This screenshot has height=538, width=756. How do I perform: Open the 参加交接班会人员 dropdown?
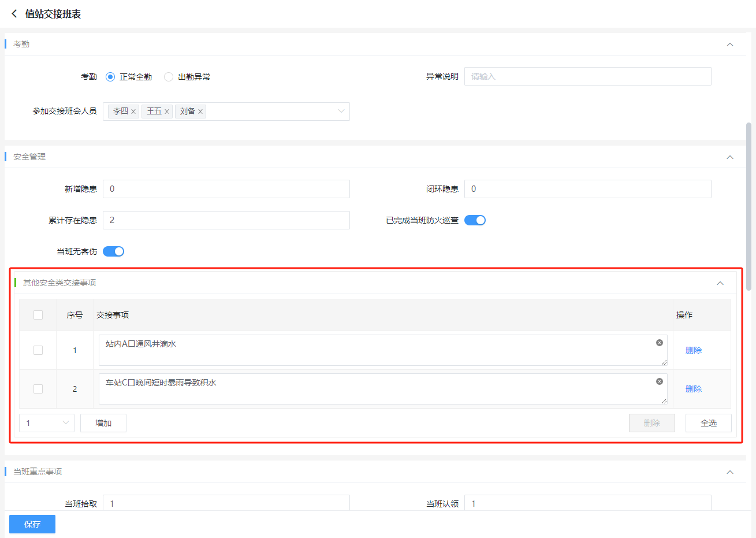(x=341, y=112)
